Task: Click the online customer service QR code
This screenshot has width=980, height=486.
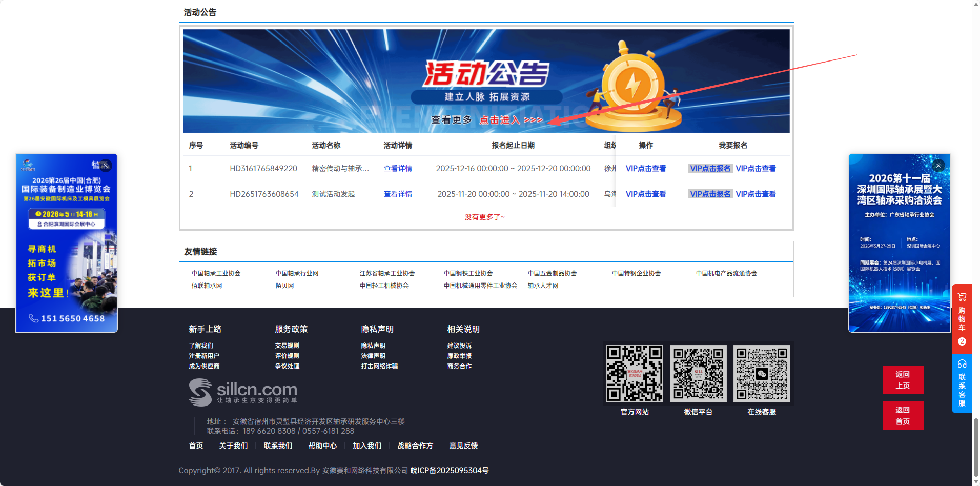Action: [762, 373]
